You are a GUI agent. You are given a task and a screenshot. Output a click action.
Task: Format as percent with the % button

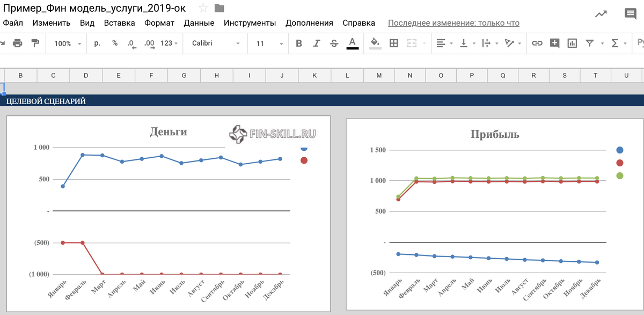tap(115, 43)
